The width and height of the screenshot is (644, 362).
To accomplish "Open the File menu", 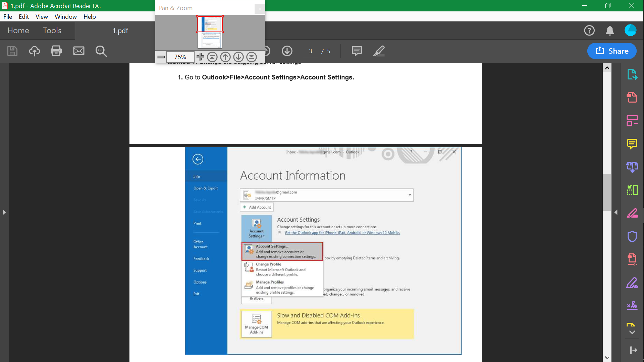I will (8, 17).
